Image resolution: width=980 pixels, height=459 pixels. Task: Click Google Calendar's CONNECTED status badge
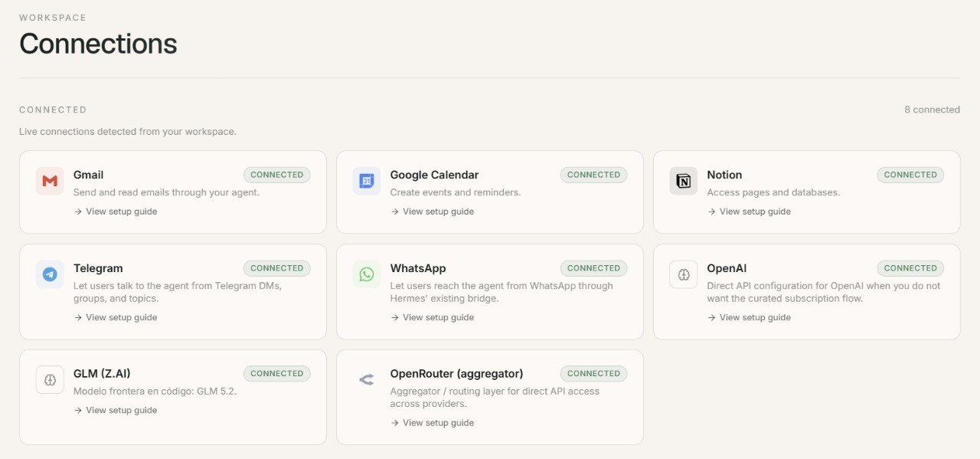click(x=594, y=175)
